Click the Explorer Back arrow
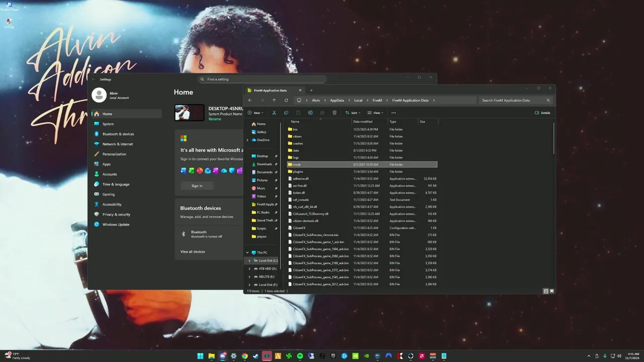This screenshot has height=362, width=644. point(250,100)
